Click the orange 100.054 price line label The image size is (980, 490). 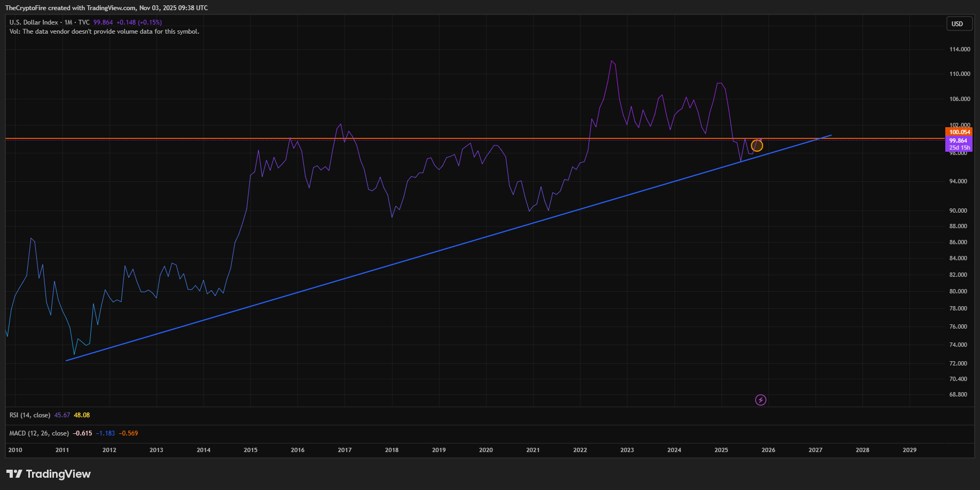pyautogui.click(x=959, y=132)
